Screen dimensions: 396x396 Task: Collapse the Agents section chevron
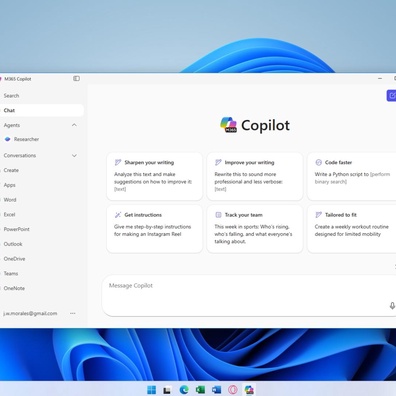74,125
